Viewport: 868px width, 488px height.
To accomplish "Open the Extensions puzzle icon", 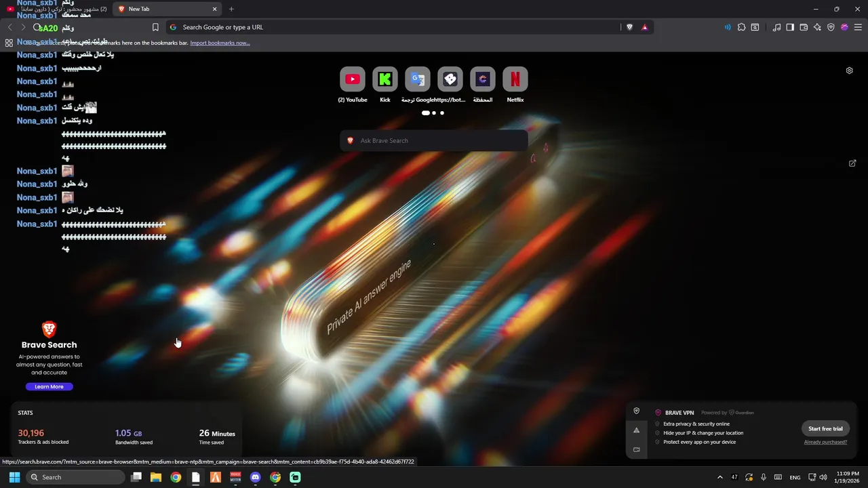I will [x=741, y=27].
